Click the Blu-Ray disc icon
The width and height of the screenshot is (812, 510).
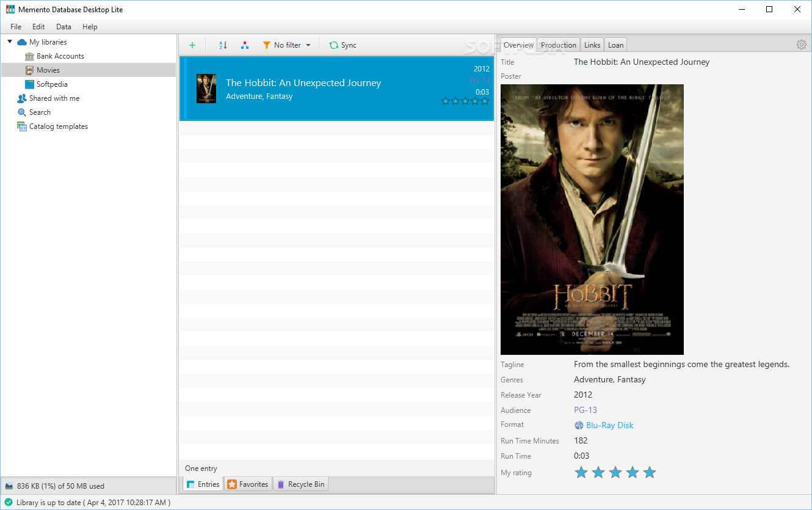click(579, 426)
